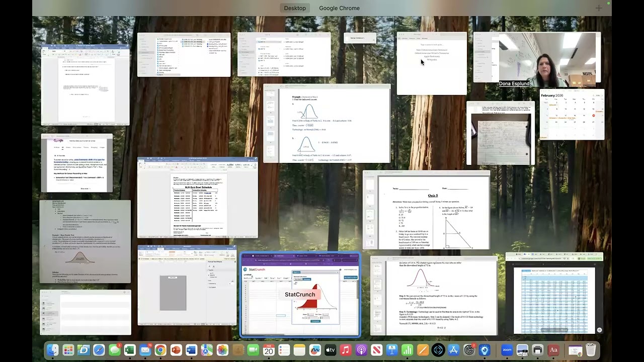The width and height of the screenshot is (644, 362).
Task: Open the Photos app in the Dock
Action: click(222, 350)
